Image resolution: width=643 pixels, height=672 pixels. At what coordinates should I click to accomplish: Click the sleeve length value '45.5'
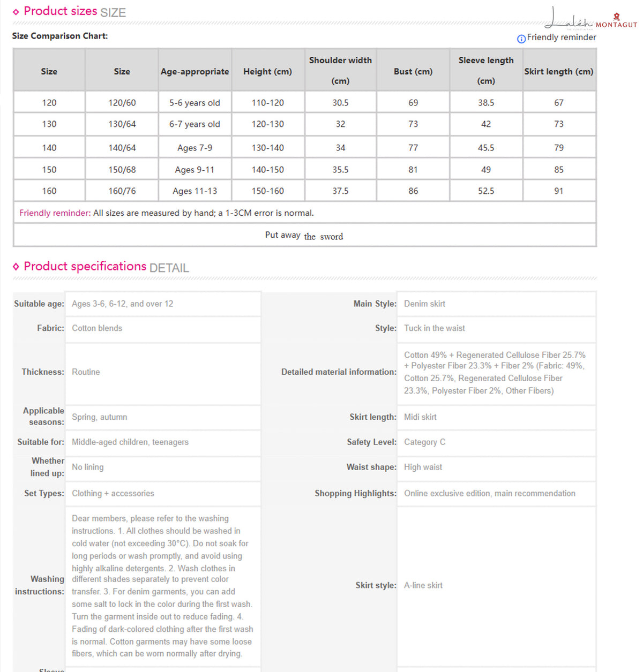[486, 147]
